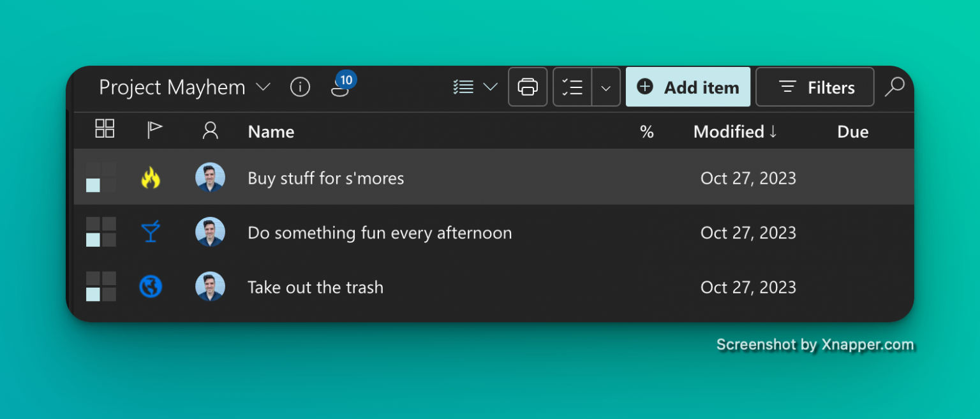Viewport: 980px width, 419px height.
Task: Open the Filters button
Action: pos(815,87)
